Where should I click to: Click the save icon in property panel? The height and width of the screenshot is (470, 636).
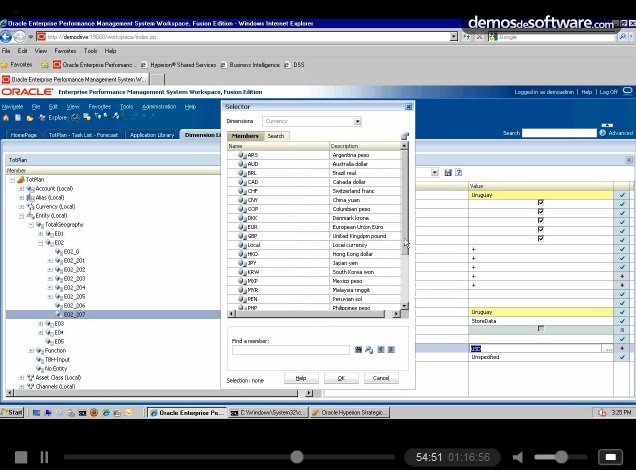pyautogui.click(x=448, y=173)
